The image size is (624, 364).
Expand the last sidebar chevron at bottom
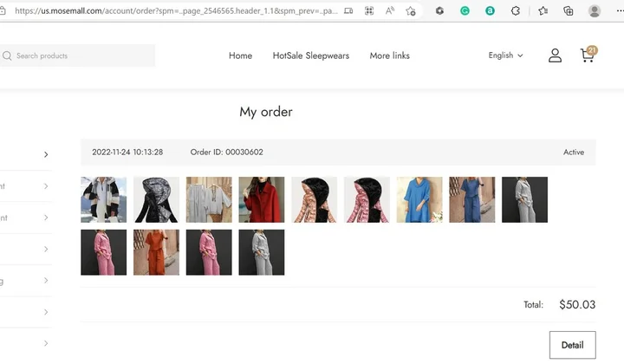[46, 343]
